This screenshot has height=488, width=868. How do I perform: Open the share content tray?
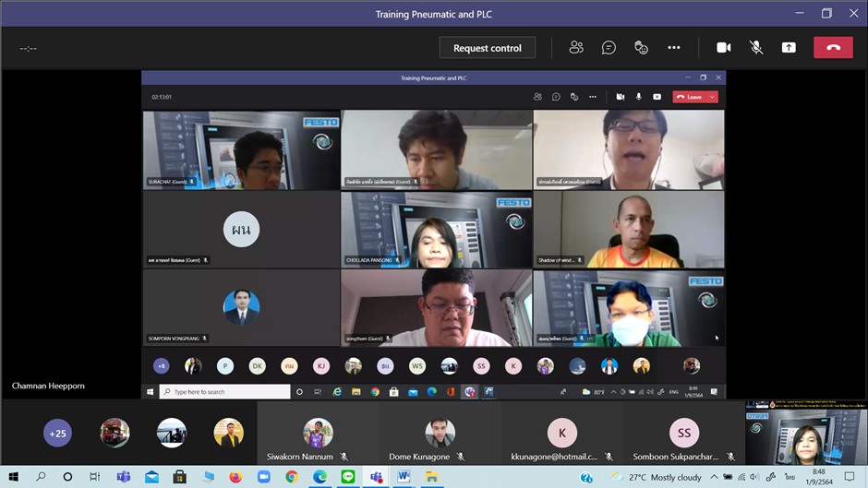pyautogui.click(x=789, y=48)
